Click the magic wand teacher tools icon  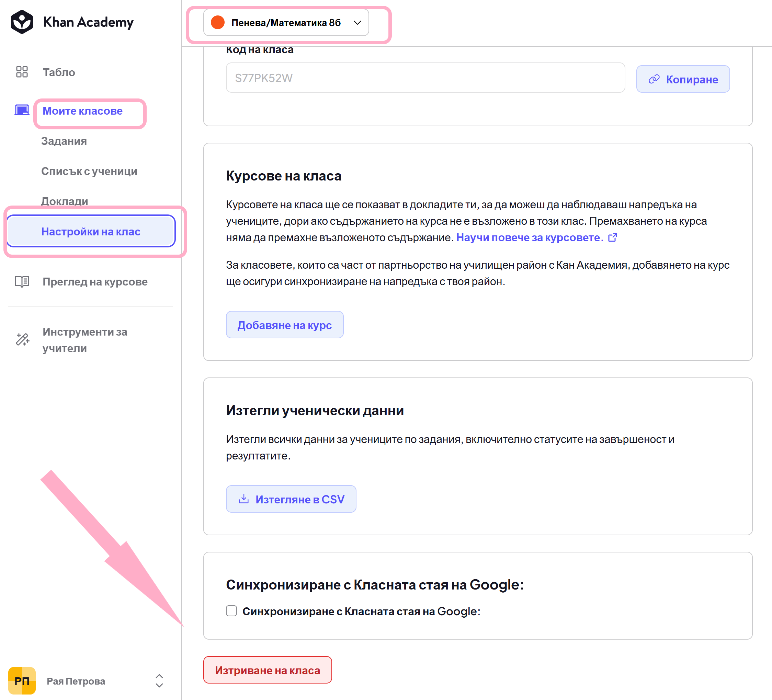click(x=23, y=339)
